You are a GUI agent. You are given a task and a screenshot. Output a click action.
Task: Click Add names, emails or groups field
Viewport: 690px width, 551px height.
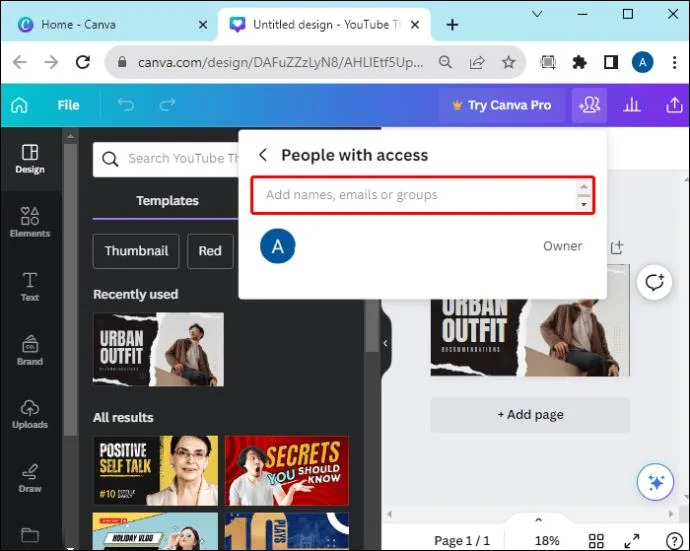point(422,195)
